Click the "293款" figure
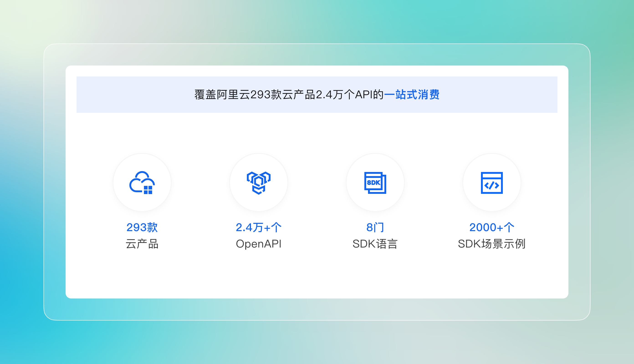Image resolution: width=634 pixels, height=364 pixels. point(142,227)
